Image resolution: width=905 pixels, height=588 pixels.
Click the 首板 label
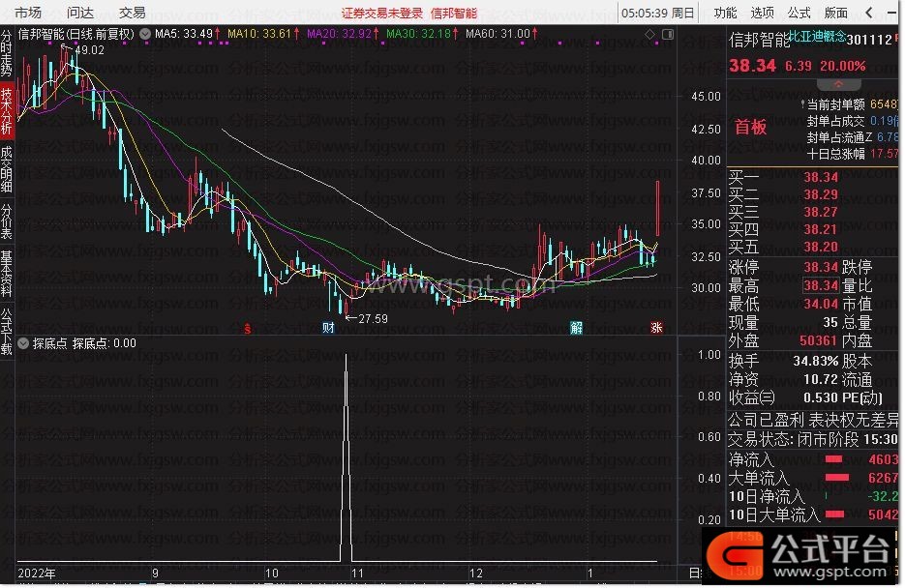[750, 127]
